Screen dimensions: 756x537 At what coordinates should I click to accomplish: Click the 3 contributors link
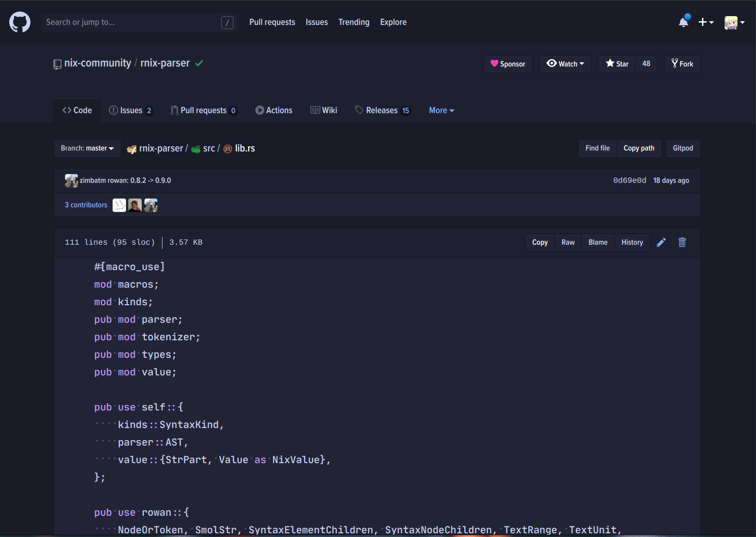pyautogui.click(x=86, y=205)
